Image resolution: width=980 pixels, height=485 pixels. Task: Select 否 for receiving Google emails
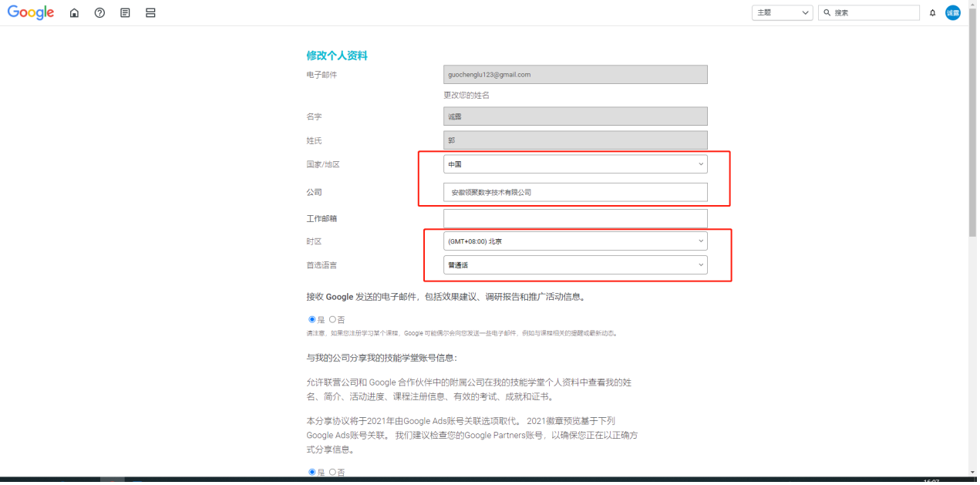pos(332,319)
